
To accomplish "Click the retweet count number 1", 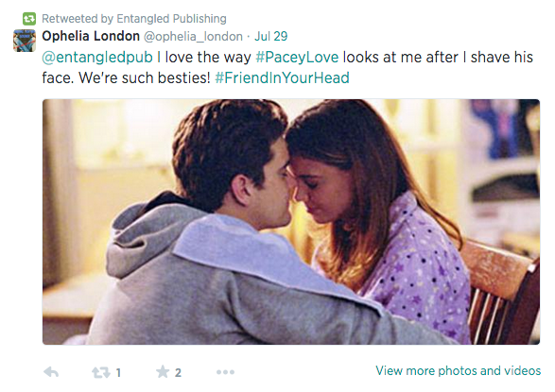I will (118, 372).
